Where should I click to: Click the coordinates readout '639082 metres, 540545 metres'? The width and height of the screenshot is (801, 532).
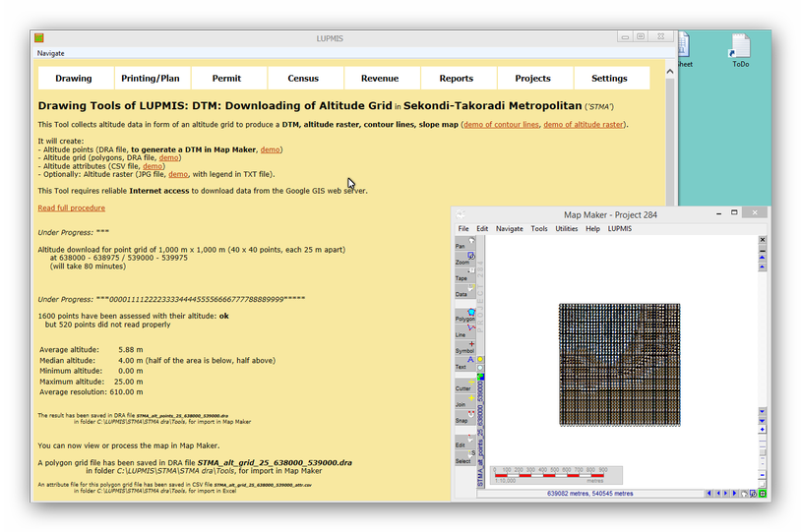pyautogui.click(x=590, y=494)
